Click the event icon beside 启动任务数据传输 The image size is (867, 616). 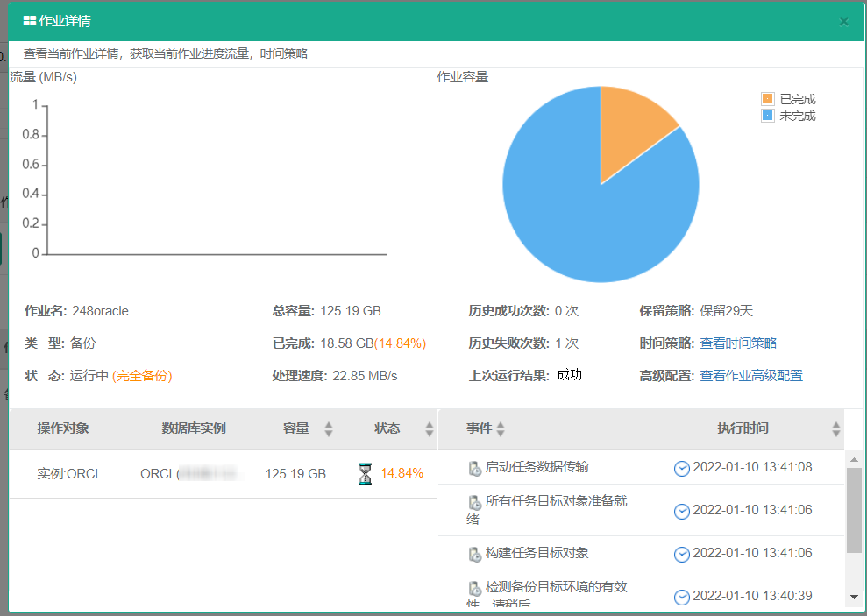(474, 468)
